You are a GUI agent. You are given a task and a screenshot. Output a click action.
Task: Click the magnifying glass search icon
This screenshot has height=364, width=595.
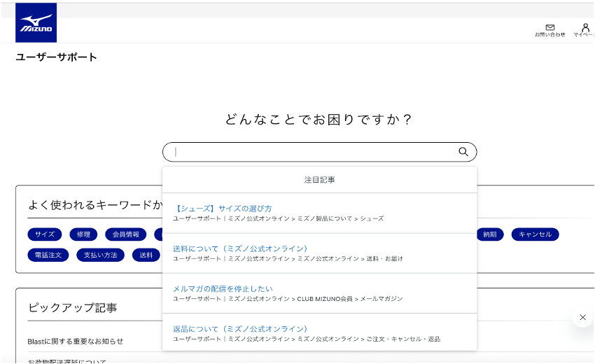[x=463, y=152]
